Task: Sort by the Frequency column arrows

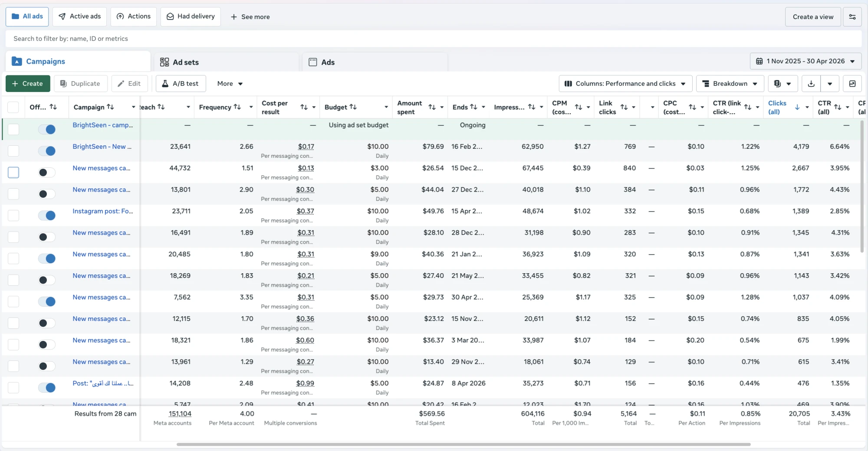Action: coord(237,107)
